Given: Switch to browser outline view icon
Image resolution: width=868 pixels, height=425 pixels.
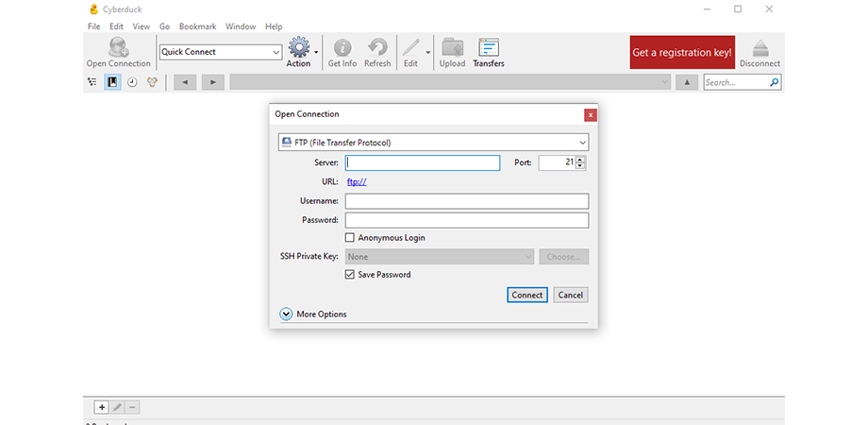Looking at the screenshot, I should (x=92, y=82).
